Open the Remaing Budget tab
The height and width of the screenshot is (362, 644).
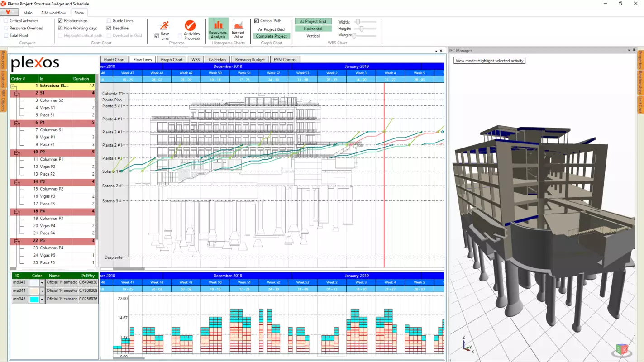point(250,59)
